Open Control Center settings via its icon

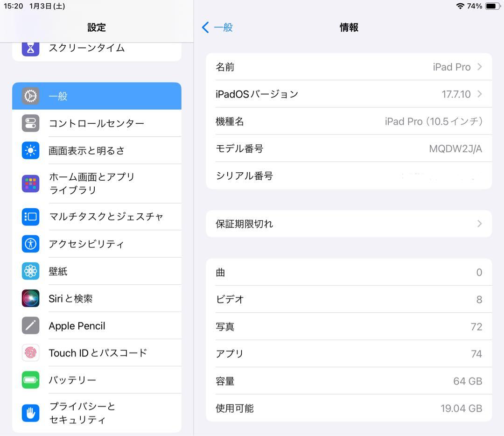tap(30, 123)
